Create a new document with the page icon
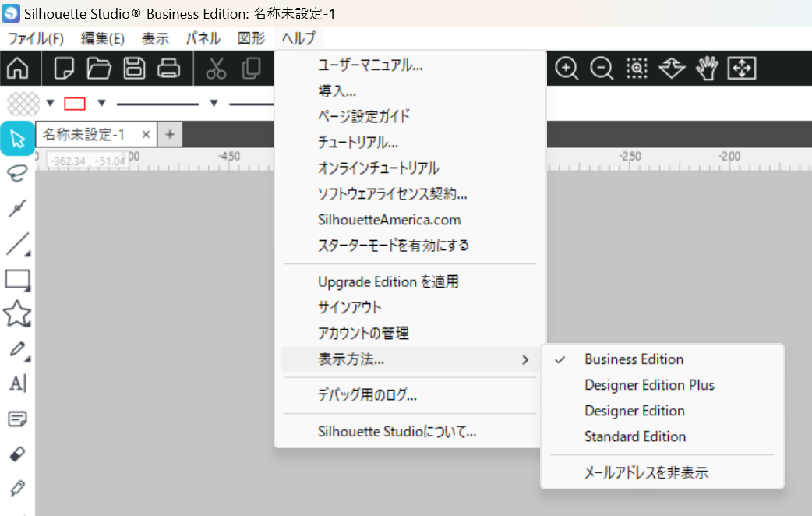Screen dimensions: 812x516 pos(64,68)
